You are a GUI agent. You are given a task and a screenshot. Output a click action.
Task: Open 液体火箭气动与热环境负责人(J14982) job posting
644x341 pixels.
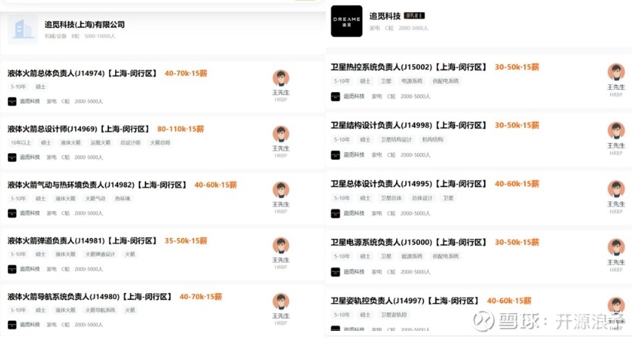point(97,185)
